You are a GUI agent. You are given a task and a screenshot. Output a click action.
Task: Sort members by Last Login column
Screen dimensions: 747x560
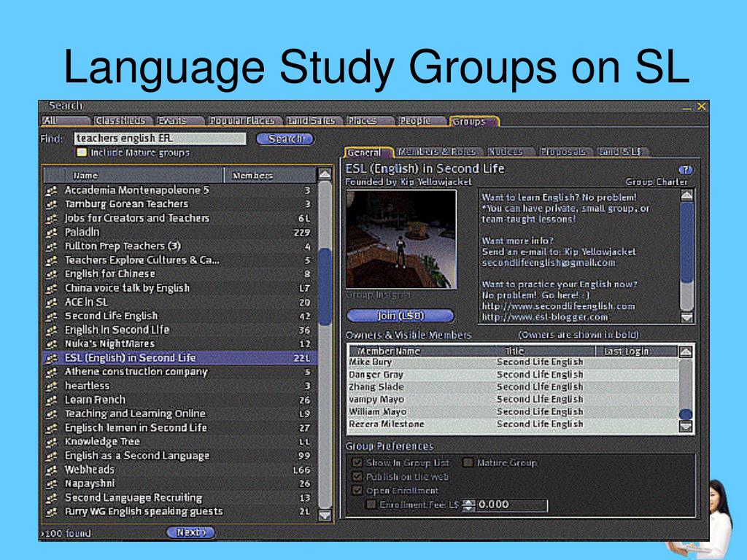636,351
